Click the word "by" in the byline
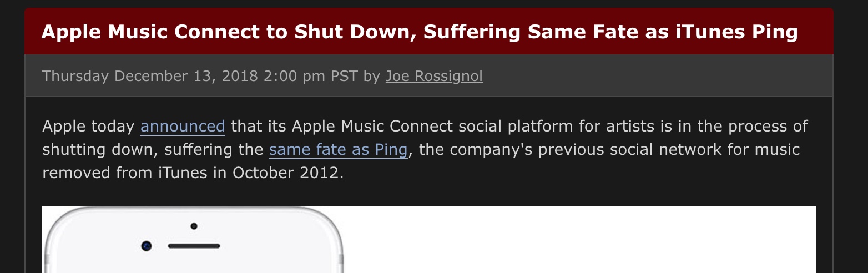 pos(372,76)
